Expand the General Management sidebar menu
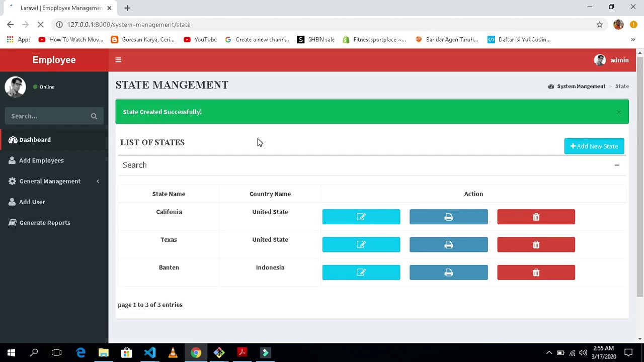Image resolution: width=644 pixels, height=362 pixels. click(x=50, y=181)
